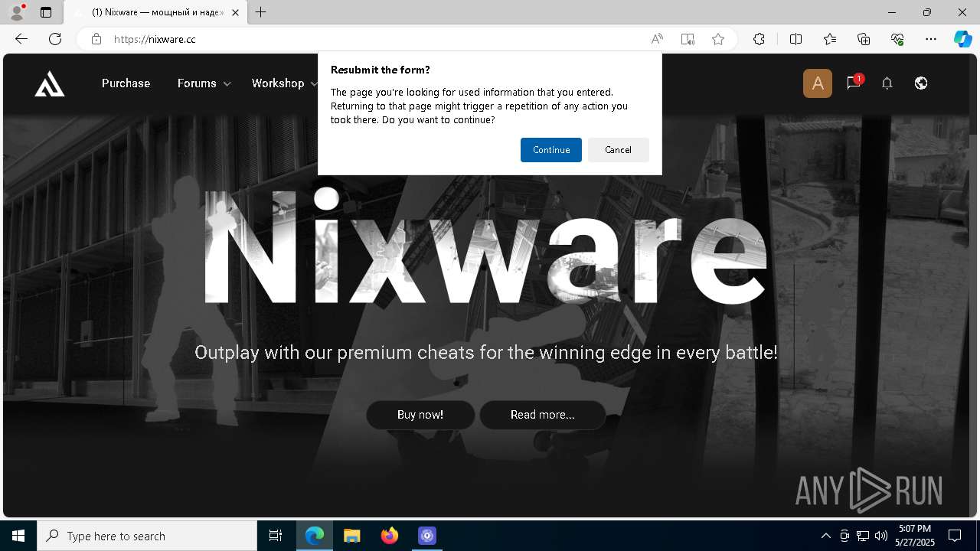Open the user avatar A menu
The width and height of the screenshot is (980, 551).
click(x=818, y=83)
